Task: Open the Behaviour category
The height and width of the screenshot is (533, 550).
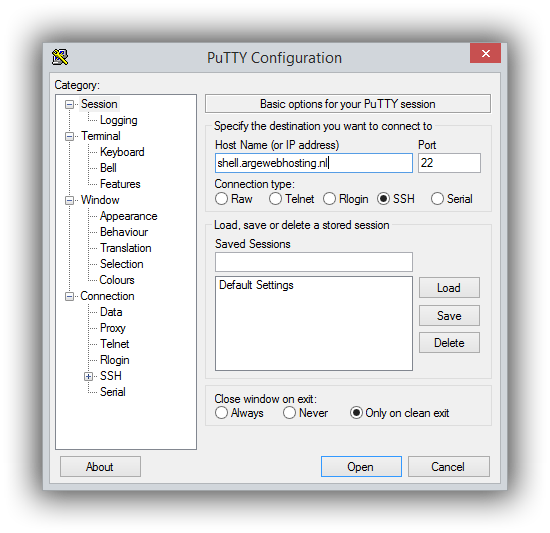Action: pos(124,232)
